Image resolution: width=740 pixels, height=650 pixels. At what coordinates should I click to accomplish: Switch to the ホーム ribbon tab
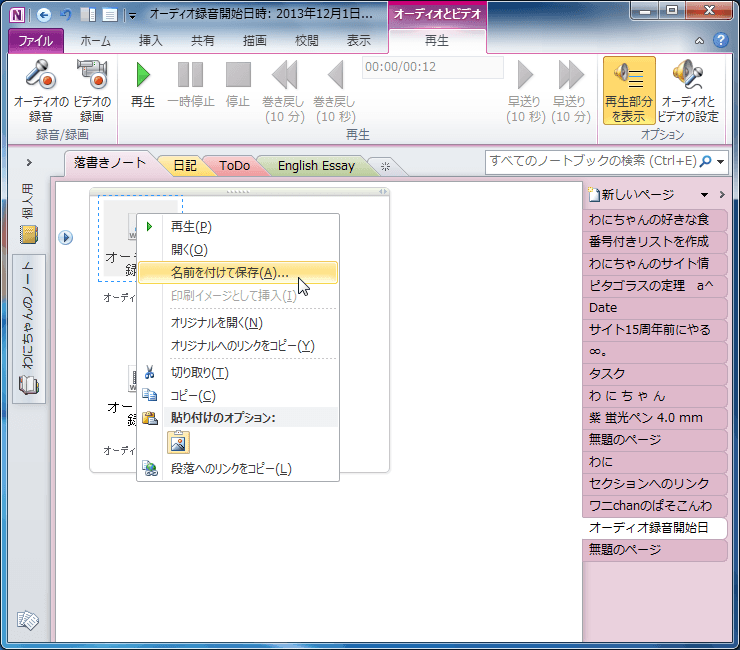(x=95, y=41)
